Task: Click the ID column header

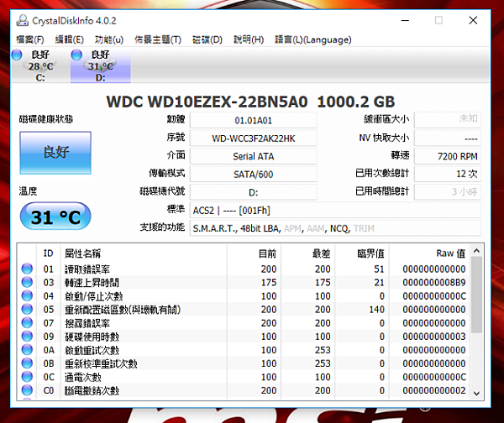Action: pos(48,253)
